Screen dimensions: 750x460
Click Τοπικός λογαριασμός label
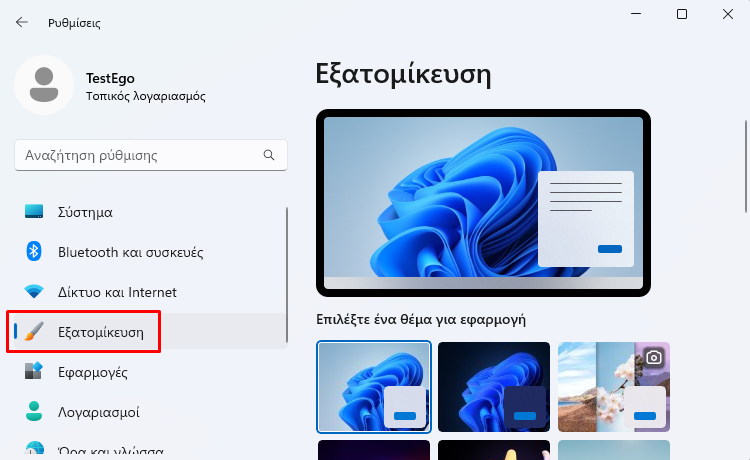(145, 96)
